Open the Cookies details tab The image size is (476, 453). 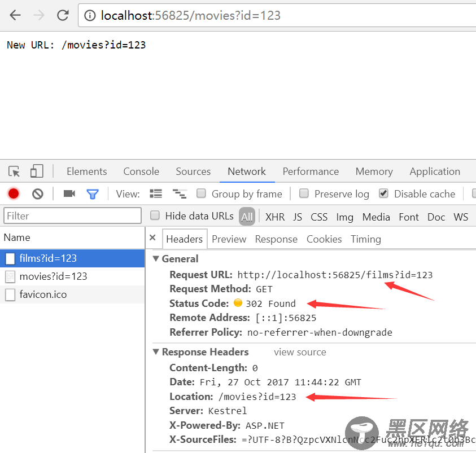[324, 239]
